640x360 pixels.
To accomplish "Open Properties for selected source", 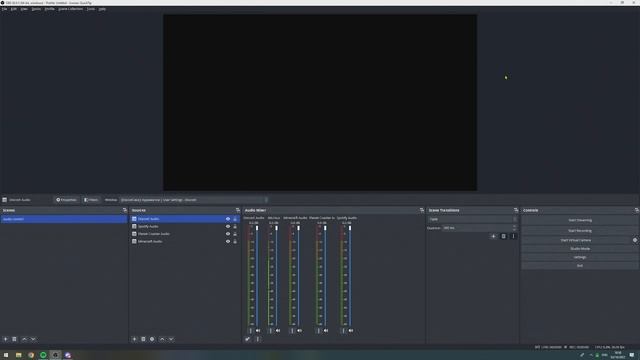I will click(66, 200).
